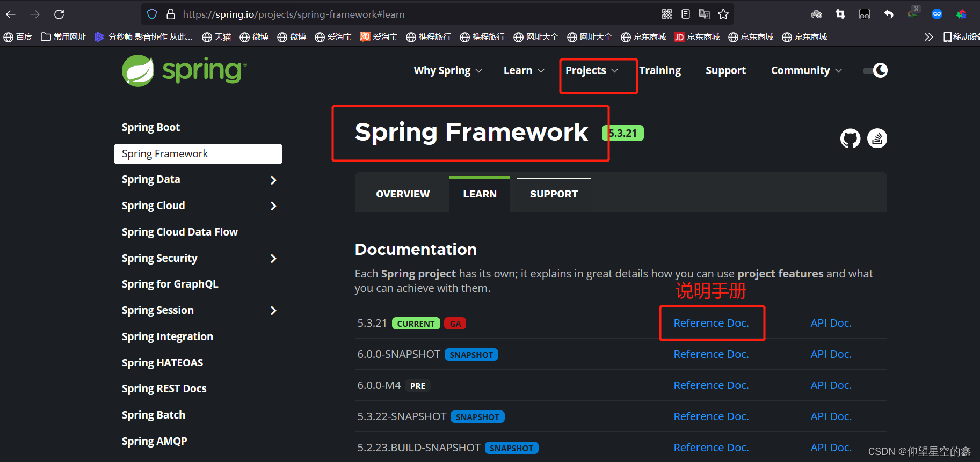The width and height of the screenshot is (980, 462).
Task: Bookmark this page with the star icon
Action: 723,14
